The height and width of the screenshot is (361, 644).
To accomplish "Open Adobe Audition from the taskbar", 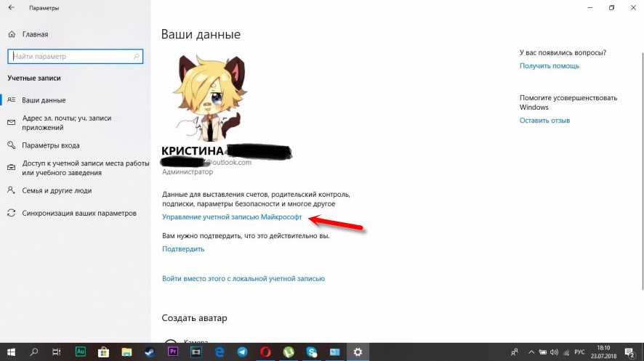I will click(81, 352).
